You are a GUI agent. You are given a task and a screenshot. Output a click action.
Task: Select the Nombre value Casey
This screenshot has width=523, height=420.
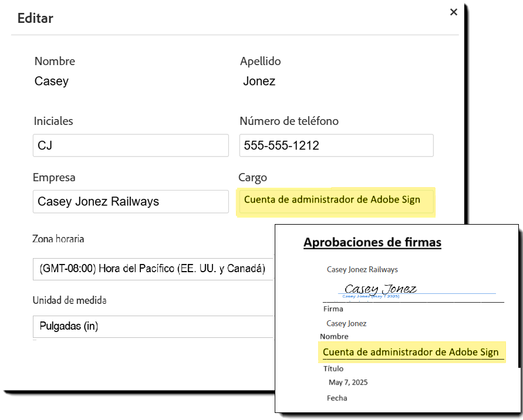52,81
